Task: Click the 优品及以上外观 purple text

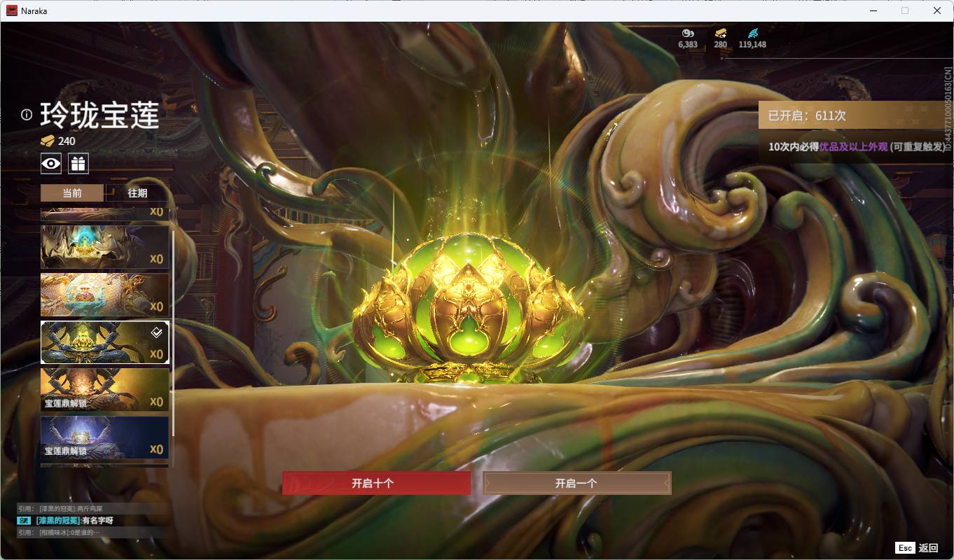Action: [x=853, y=146]
